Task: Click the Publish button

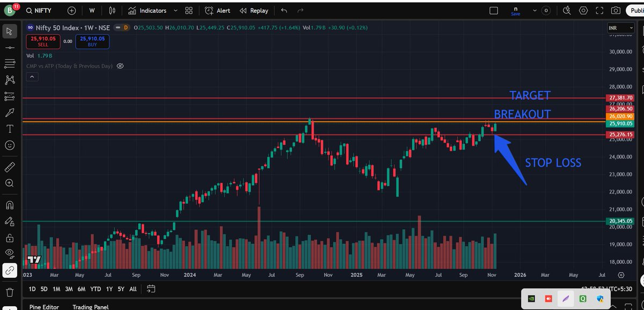Action: pyautogui.click(x=635, y=11)
